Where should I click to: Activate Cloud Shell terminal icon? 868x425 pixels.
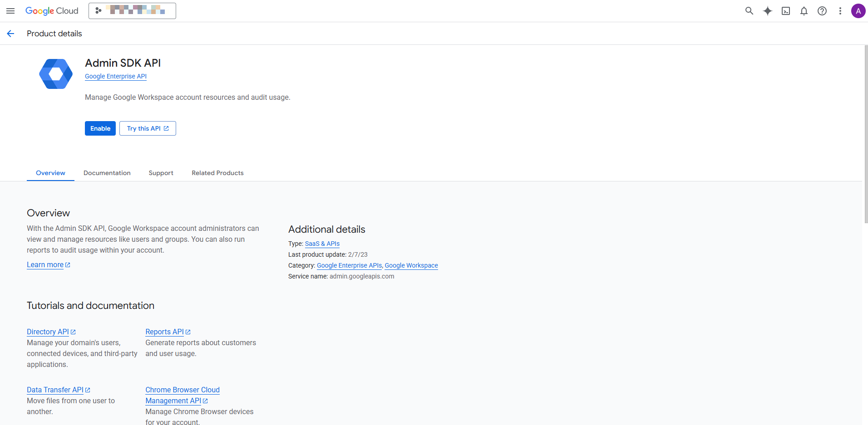click(786, 11)
